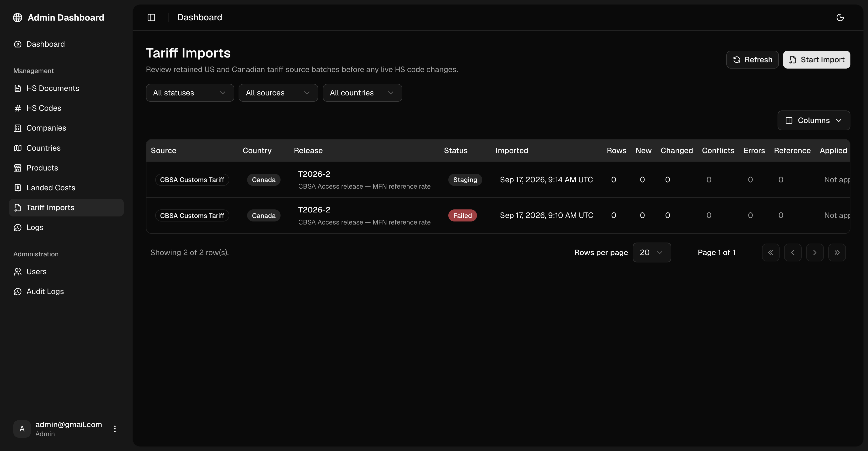
Task: Click the Imported column header
Action: pyautogui.click(x=512, y=151)
